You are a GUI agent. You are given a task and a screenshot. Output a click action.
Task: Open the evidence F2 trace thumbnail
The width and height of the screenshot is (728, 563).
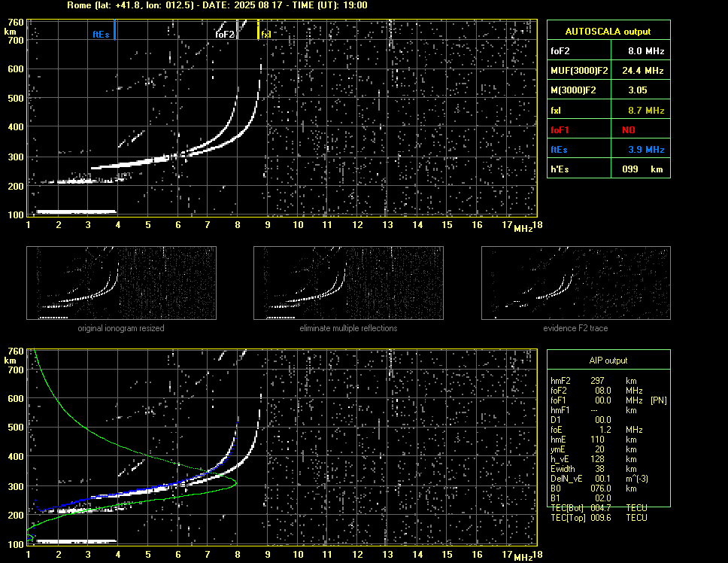click(576, 283)
